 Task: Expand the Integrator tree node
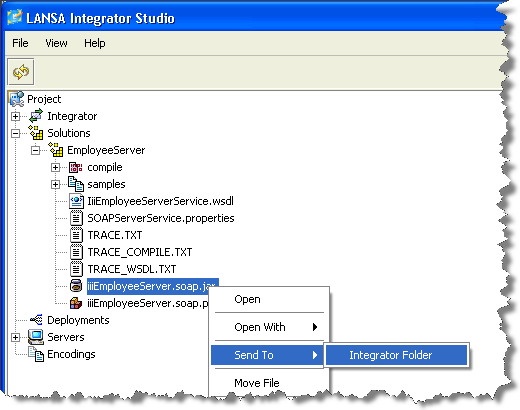tap(15, 116)
